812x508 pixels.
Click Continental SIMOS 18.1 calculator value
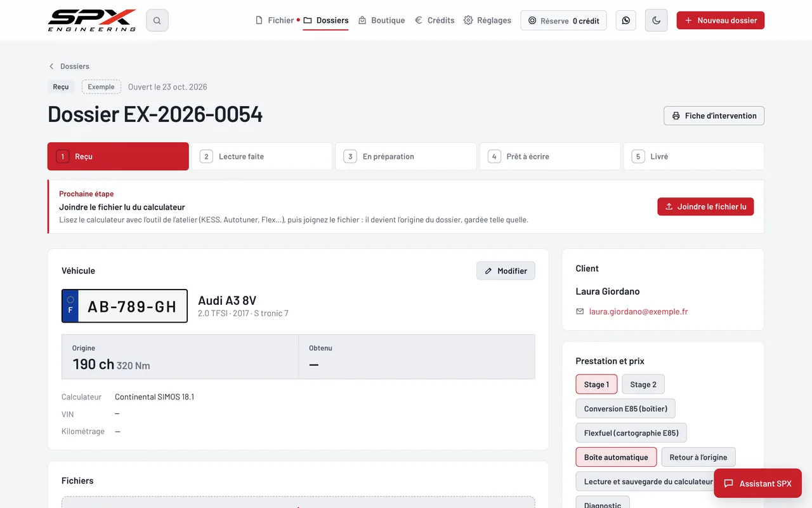(154, 397)
